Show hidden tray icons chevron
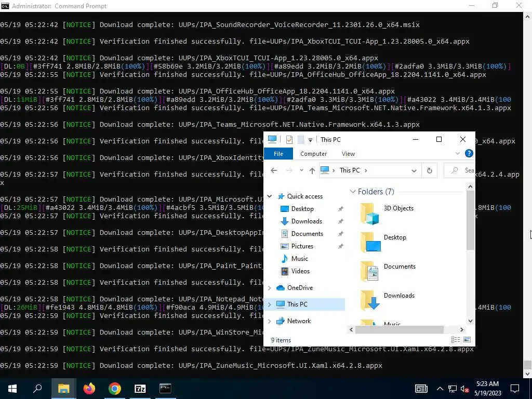 440,389
